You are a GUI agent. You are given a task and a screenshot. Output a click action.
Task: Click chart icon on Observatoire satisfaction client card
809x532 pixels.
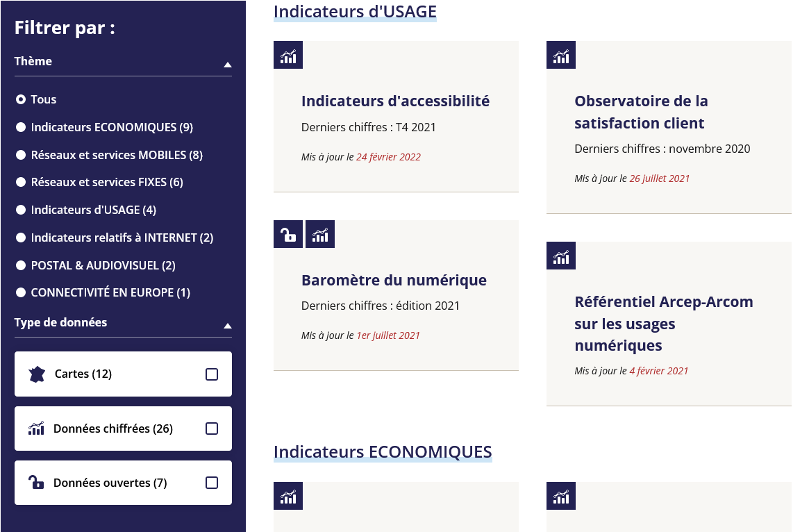pos(561,55)
